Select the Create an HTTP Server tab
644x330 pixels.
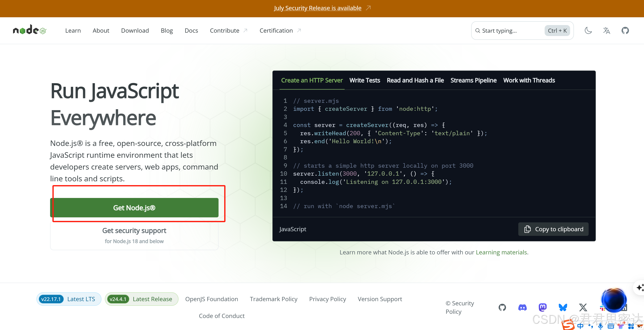click(x=312, y=80)
